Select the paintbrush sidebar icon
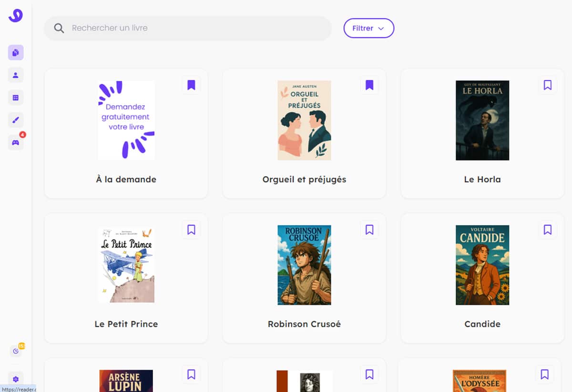The image size is (572, 392). pos(16,120)
